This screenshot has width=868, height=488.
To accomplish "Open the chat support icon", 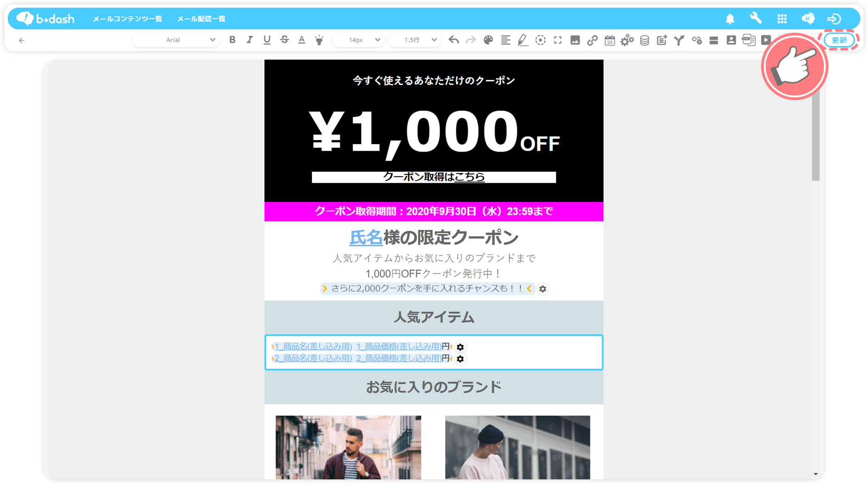I will point(808,18).
